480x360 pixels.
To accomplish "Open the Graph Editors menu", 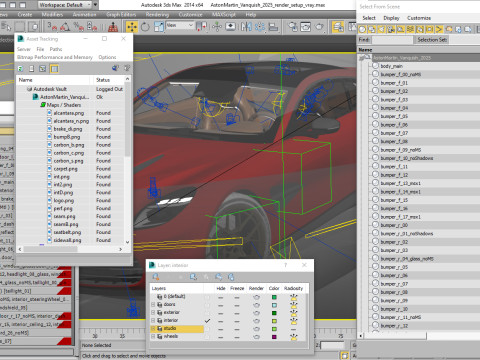I will coord(121,15).
